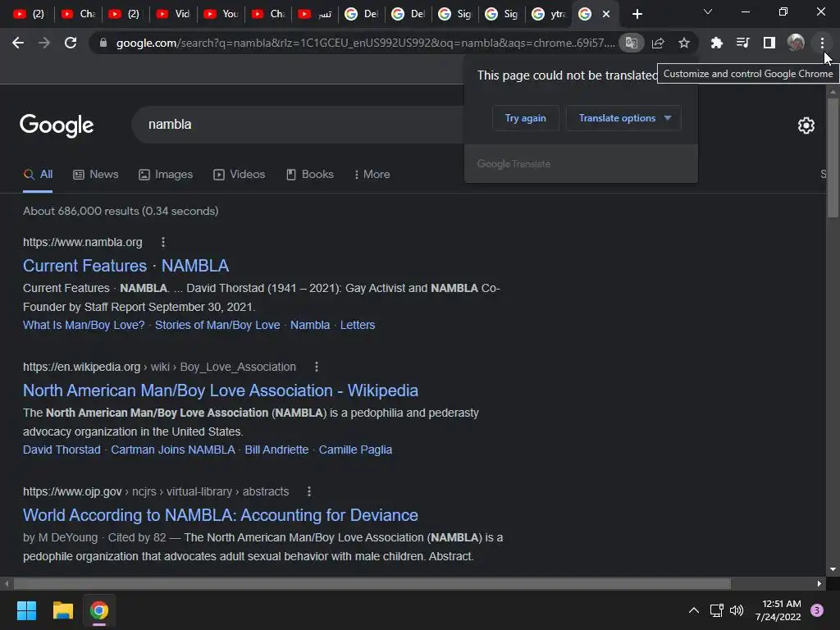Click the browser forward arrow

tap(44, 43)
